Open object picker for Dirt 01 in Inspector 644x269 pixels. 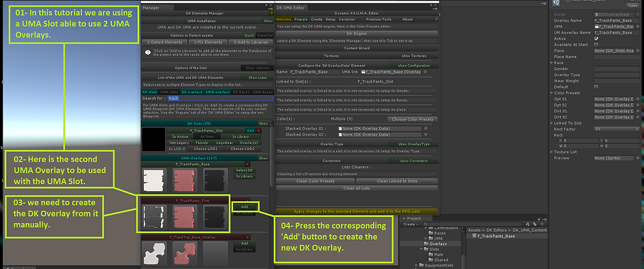point(638,111)
